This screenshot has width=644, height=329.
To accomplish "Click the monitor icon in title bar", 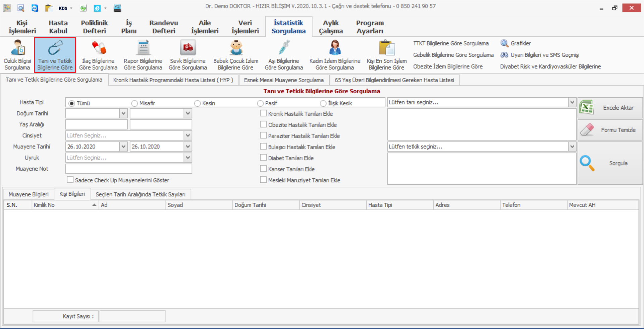I will coord(117,8).
